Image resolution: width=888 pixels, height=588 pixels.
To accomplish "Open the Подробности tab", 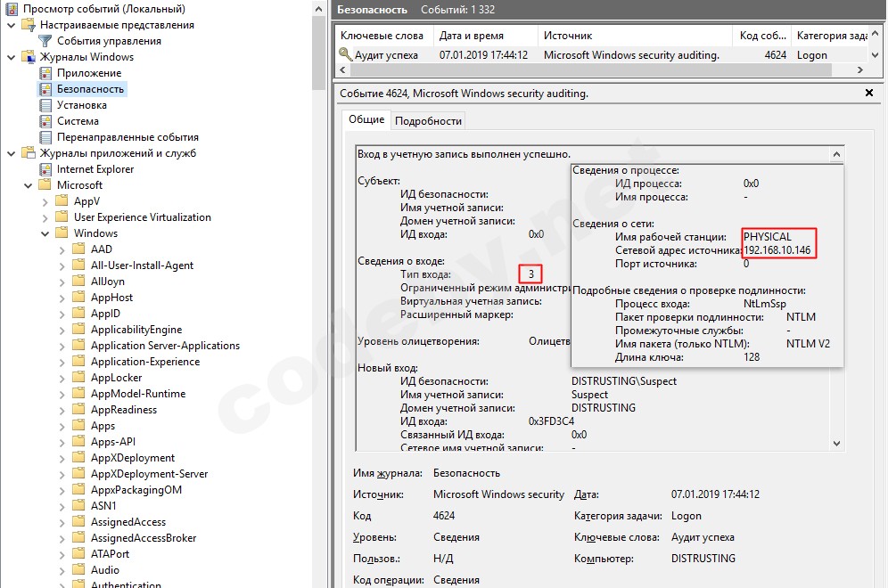I will (x=428, y=120).
